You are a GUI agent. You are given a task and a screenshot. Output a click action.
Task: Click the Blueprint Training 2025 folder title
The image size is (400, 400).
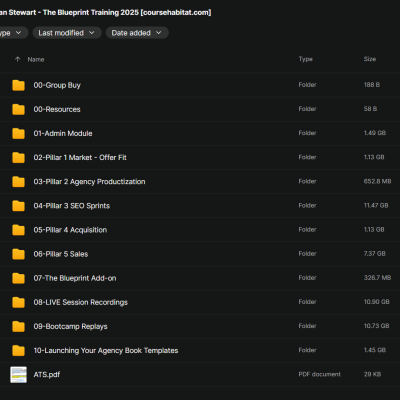[x=105, y=13]
